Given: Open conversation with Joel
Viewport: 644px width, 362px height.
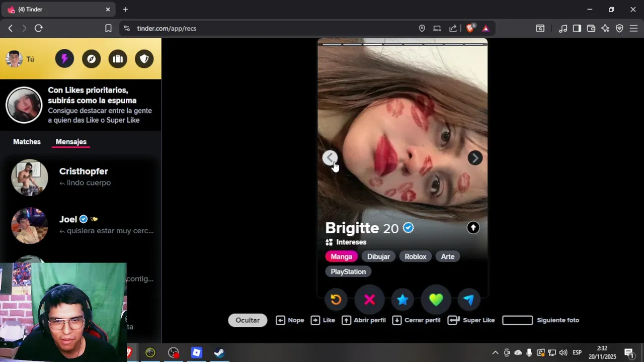Looking at the screenshot, I should (x=80, y=225).
